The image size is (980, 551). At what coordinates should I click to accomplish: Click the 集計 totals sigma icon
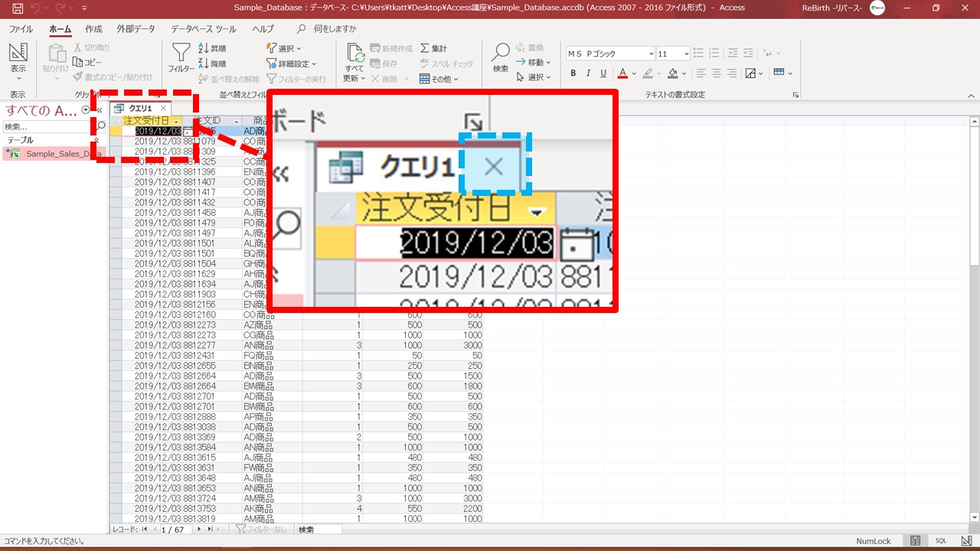(x=426, y=48)
